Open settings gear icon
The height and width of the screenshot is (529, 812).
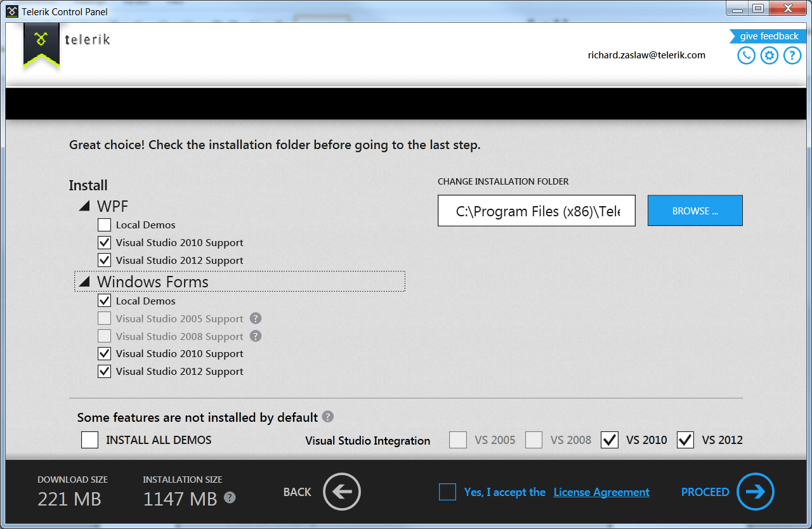(769, 56)
